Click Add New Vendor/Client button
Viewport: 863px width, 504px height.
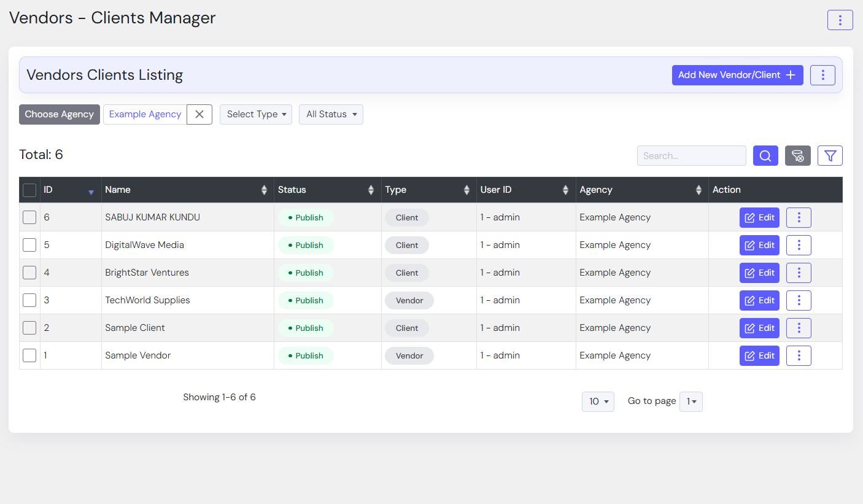click(x=737, y=75)
